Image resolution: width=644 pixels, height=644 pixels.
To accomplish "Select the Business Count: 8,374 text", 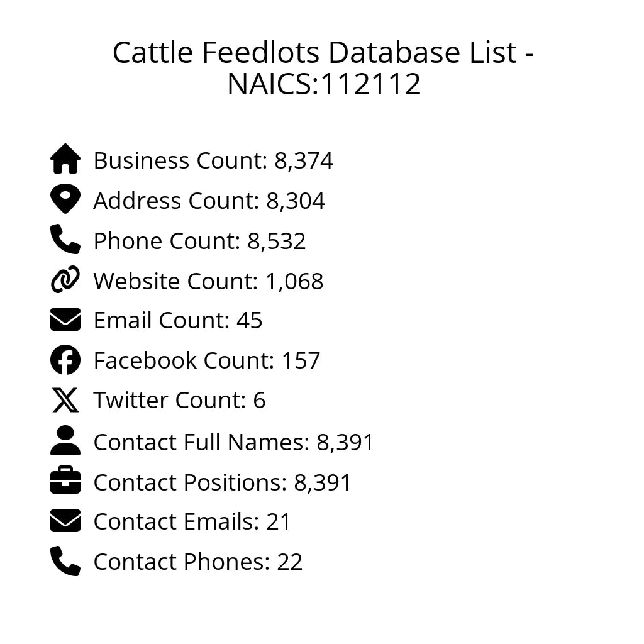I will tap(213, 161).
